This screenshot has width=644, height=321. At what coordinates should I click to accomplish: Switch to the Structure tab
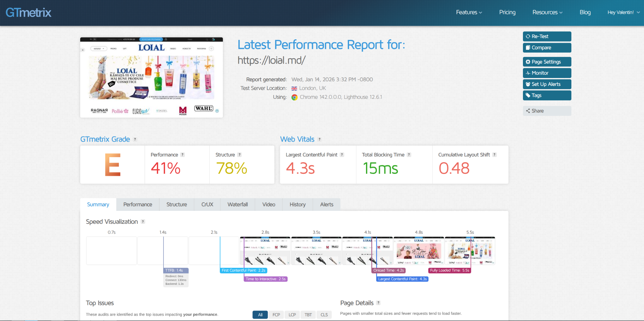click(176, 205)
